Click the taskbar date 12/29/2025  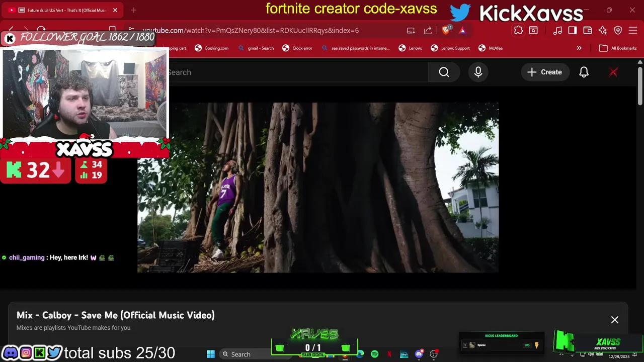[619, 356]
